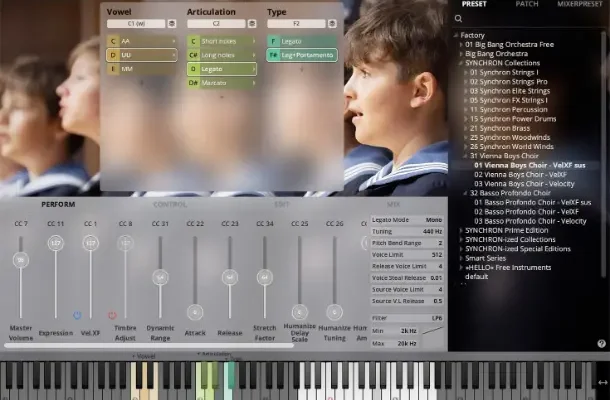Toggle the blue power icon under Vel.XF
Image resolution: width=610 pixels, height=400 pixels.
77,315
